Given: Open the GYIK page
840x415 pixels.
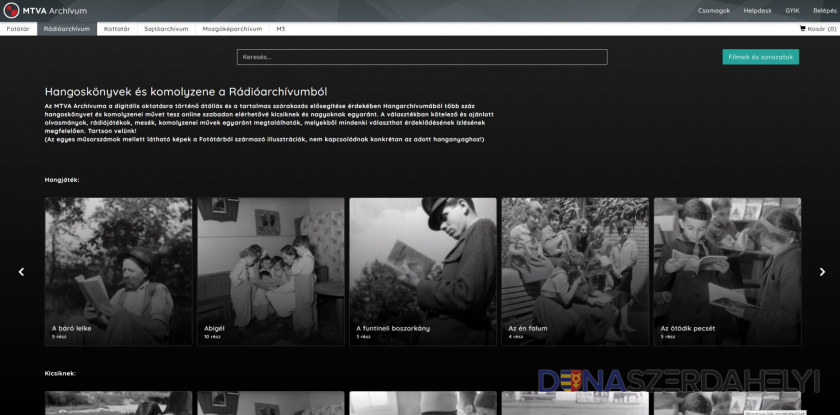Looking at the screenshot, I should pos(792,11).
